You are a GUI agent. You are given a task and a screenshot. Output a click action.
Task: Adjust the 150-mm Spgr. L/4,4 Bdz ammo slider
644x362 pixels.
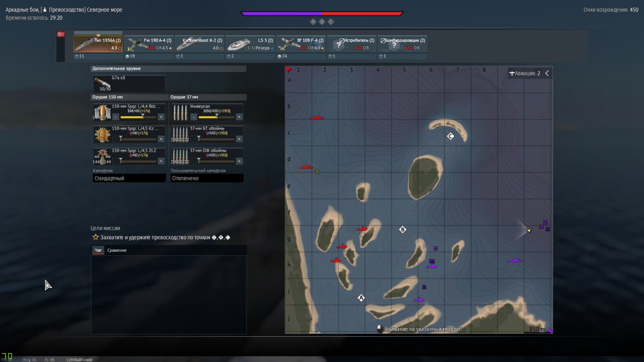point(138,117)
